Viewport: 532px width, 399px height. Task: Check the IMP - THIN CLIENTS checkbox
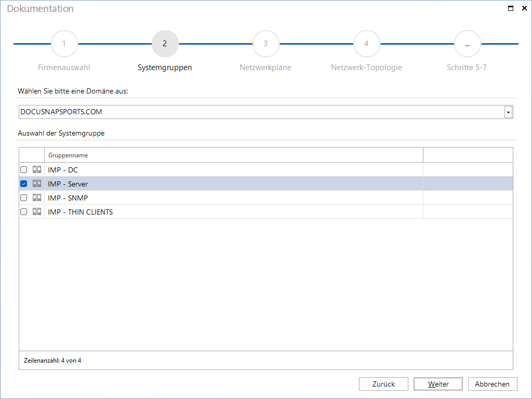point(24,212)
